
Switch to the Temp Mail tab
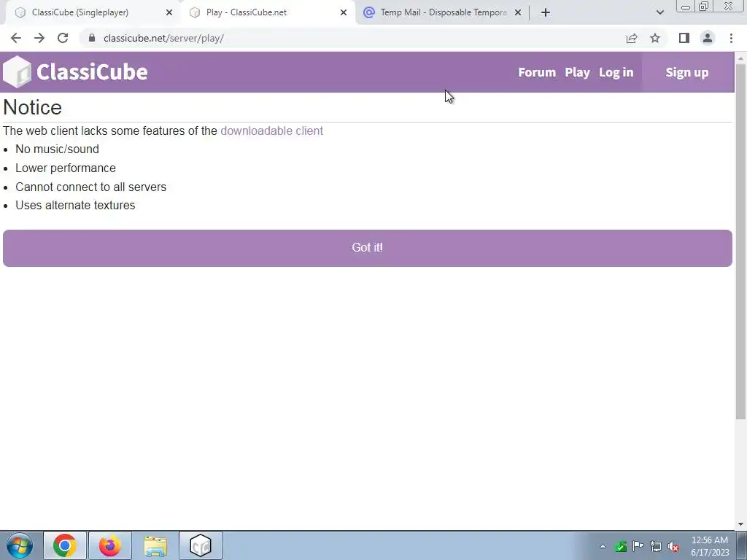443,12
